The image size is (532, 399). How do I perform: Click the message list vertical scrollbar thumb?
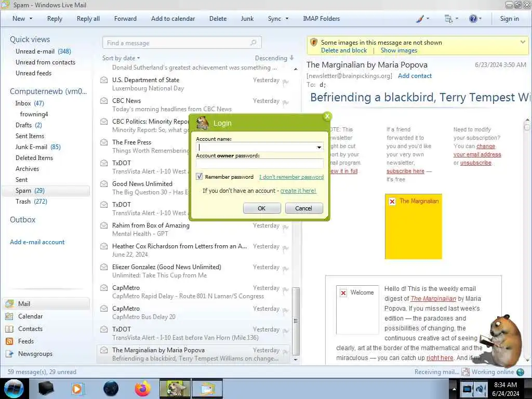(296, 321)
